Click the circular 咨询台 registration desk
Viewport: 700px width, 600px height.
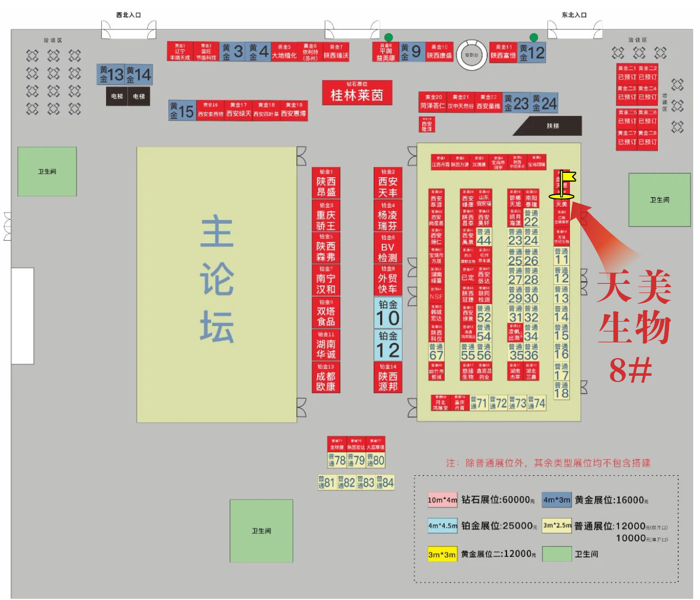pyautogui.click(x=471, y=56)
